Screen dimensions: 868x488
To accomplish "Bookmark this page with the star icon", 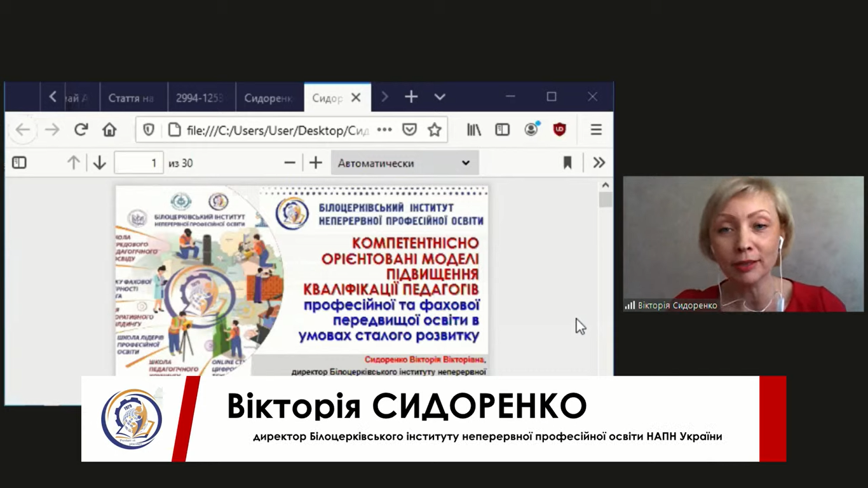I will pos(434,130).
